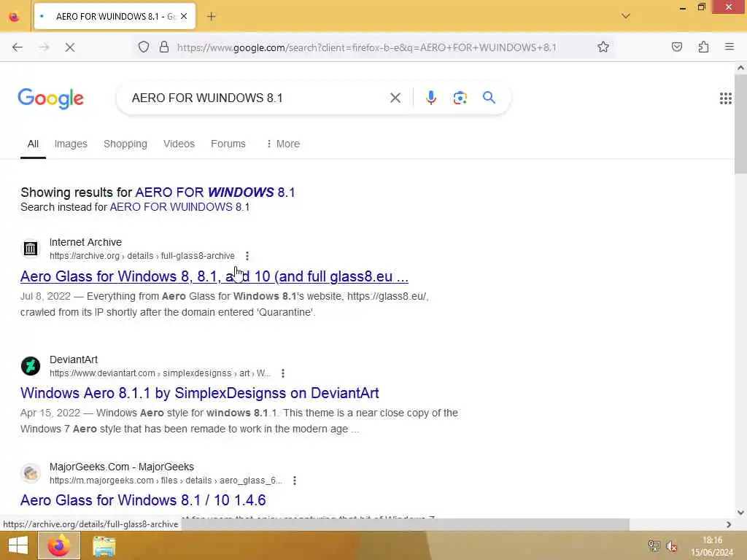Viewport: 747px width, 560px height.
Task: Click the horizontal scrollbar right arrow
Action: tap(729, 524)
